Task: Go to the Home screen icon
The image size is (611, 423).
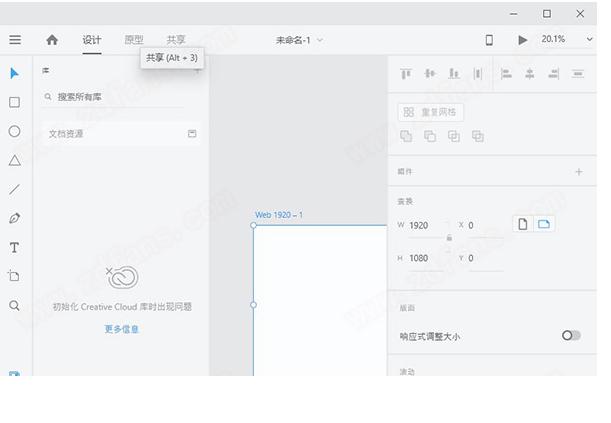Action: click(52, 40)
